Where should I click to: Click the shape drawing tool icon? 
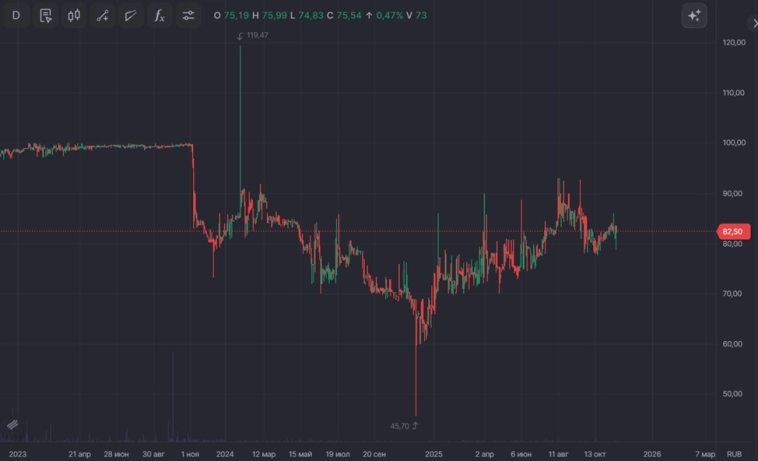pos(131,16)
